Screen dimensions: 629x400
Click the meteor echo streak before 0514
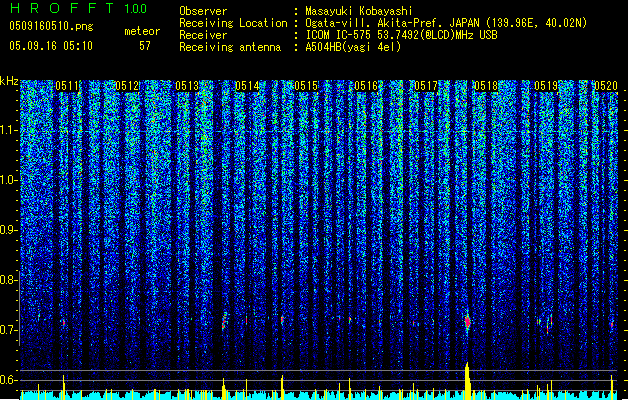(x=224, y=321)
